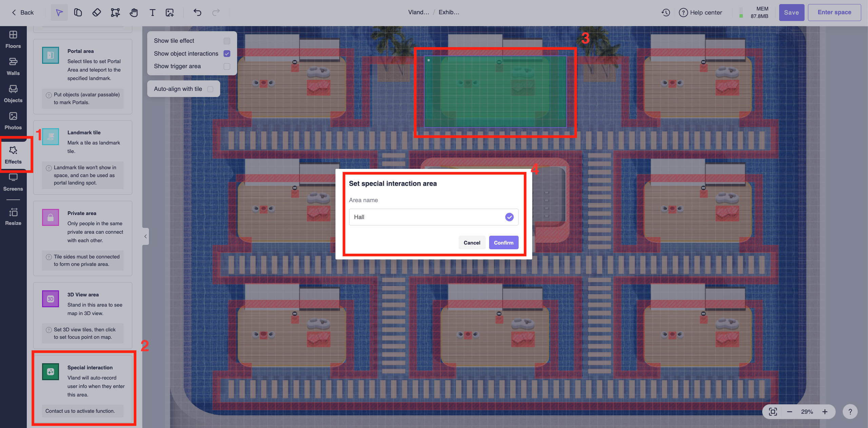Enable Show tile effect checkbox

tap(227, 41)
